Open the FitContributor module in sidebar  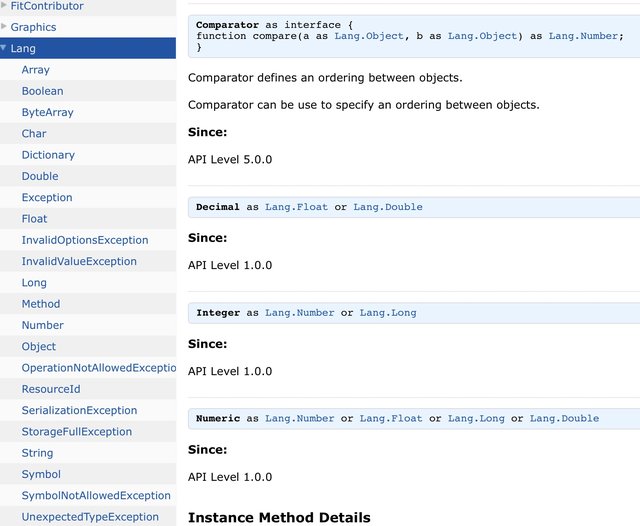point(47,6)
